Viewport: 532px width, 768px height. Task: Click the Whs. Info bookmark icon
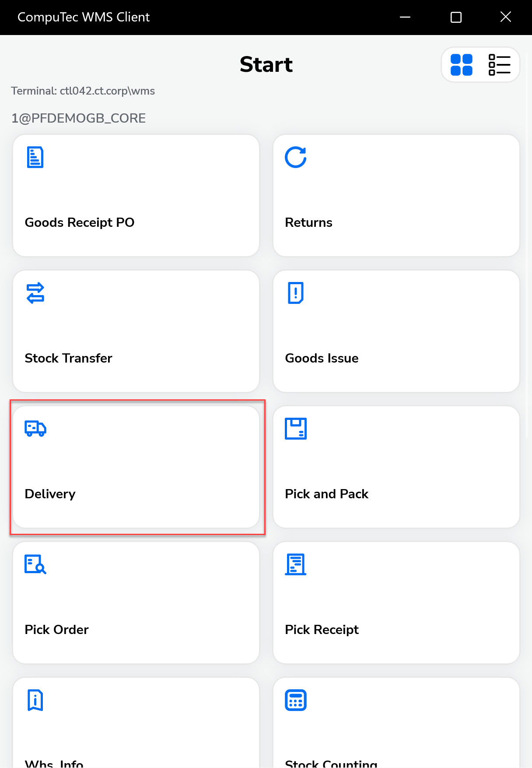(x=35, y=700)
